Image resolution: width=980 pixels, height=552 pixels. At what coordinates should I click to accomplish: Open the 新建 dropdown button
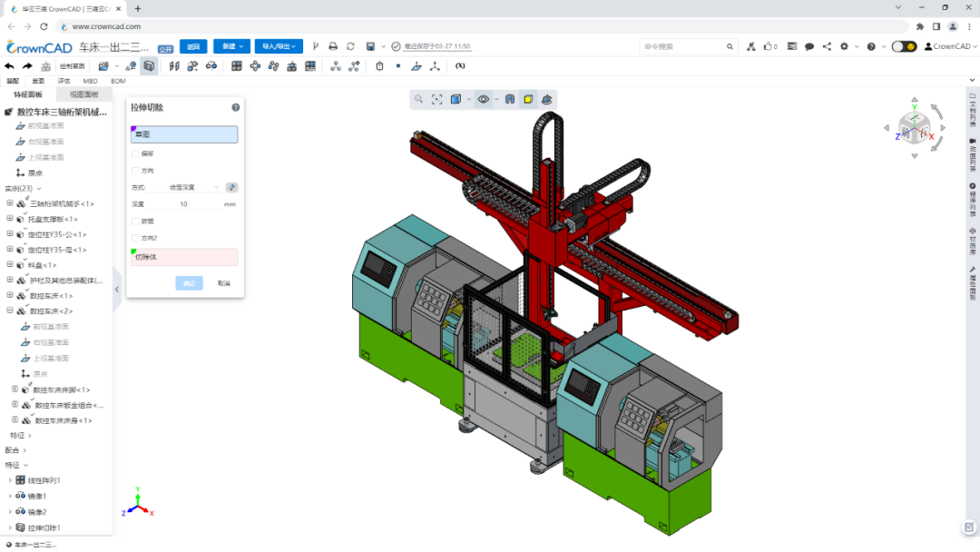click(232, 46)
